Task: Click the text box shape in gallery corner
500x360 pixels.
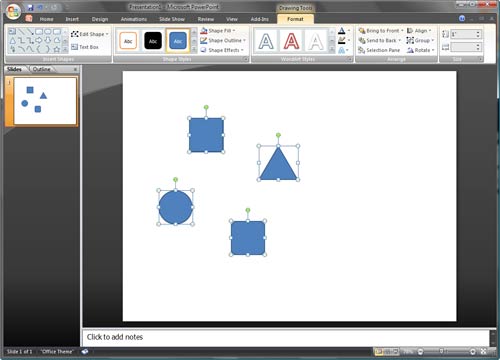Action: [12, 32]
